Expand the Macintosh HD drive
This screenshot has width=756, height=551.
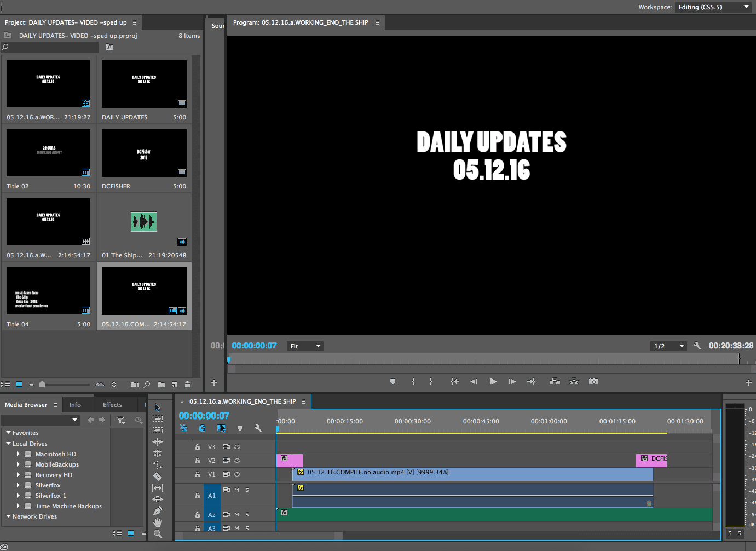(x=18, y=454)
